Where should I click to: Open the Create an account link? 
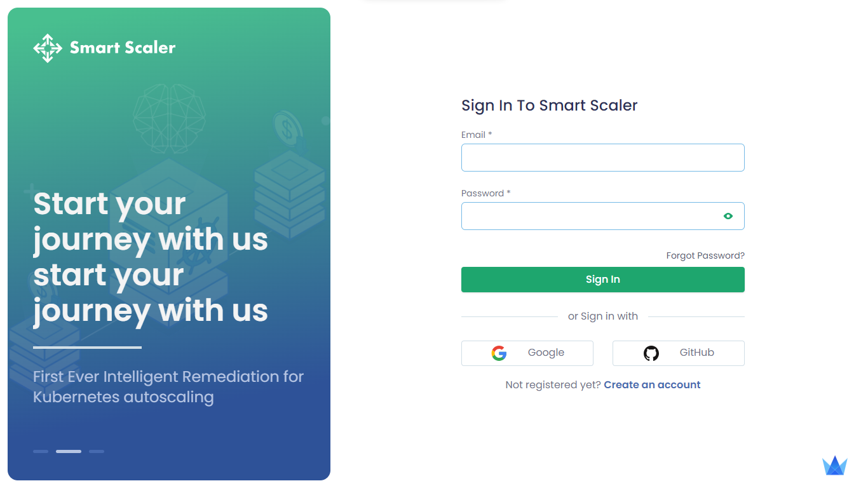tap(652, 384)
